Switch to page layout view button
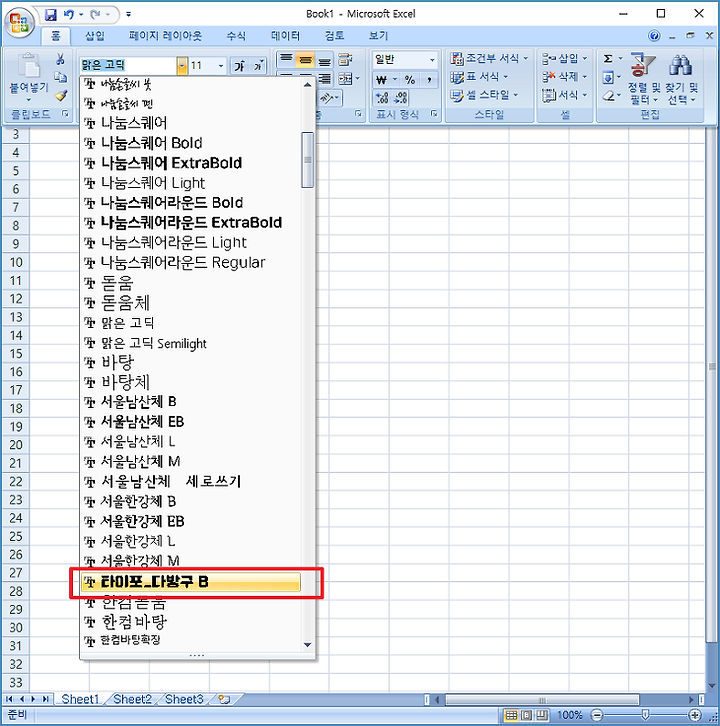 [527, 715]
